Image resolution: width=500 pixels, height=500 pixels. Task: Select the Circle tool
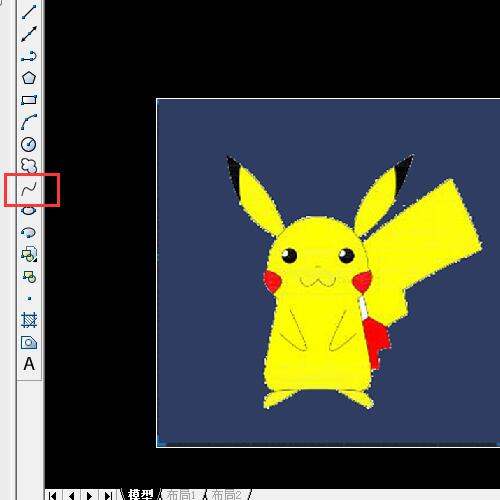click(29, 144)
